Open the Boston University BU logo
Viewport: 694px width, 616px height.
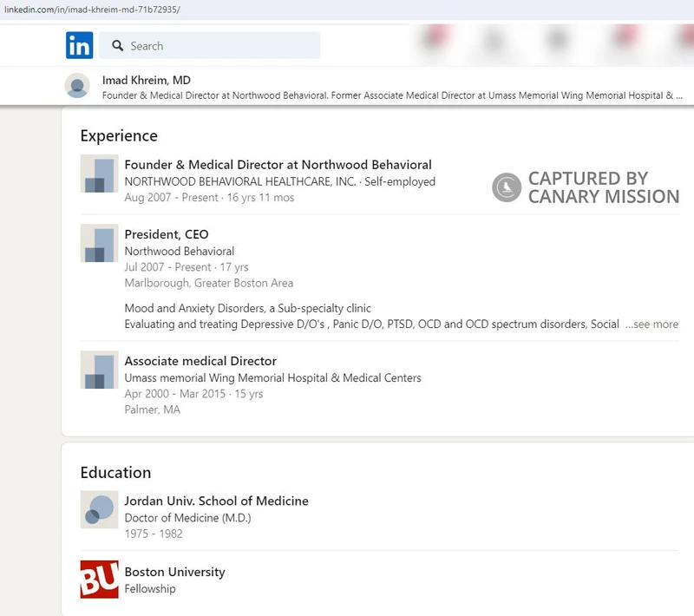coord(99,580)
